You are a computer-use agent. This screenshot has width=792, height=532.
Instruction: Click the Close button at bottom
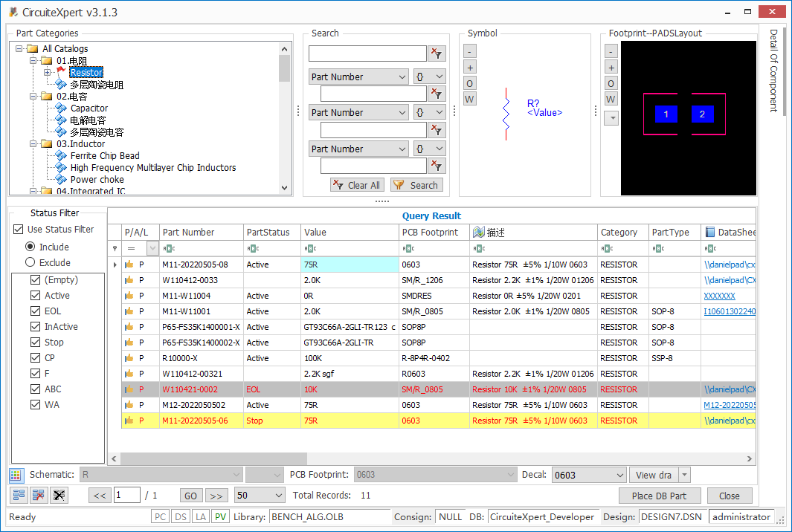(x=730, y=496)
